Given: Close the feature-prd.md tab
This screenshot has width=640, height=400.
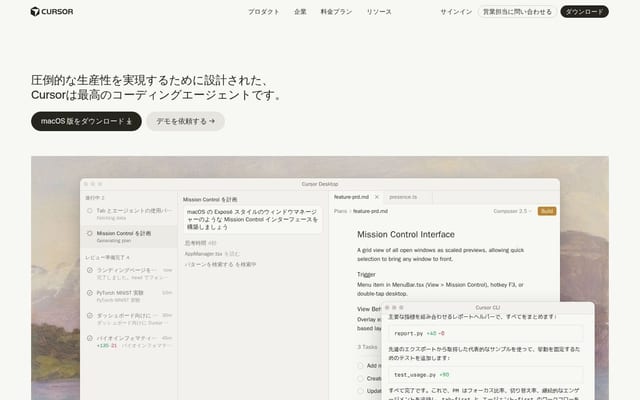Looking at the screenshot, I should pyautogui.click(x=377, y=197).
